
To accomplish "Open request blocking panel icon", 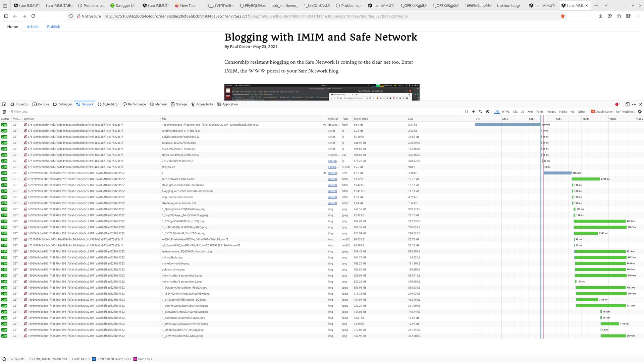I will coord(488,112).
